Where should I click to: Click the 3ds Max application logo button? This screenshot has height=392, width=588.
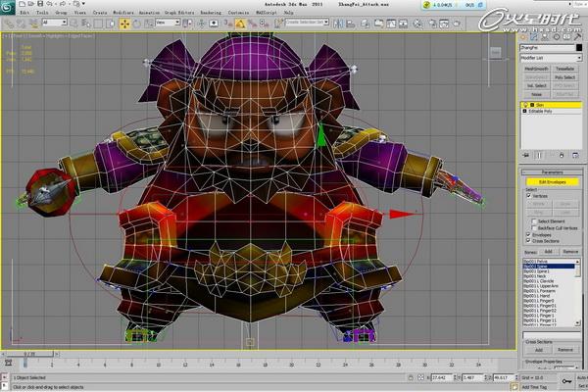tap(7, 7)
